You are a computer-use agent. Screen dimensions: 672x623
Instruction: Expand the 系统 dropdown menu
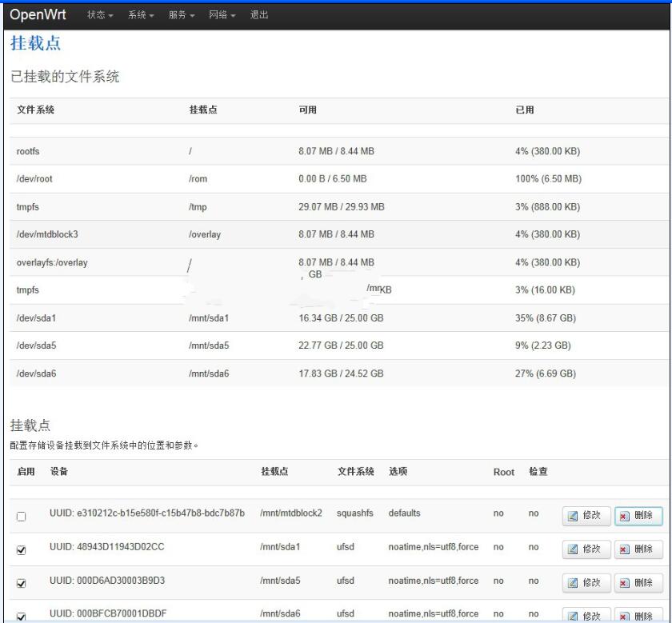(x=140, y=15)
